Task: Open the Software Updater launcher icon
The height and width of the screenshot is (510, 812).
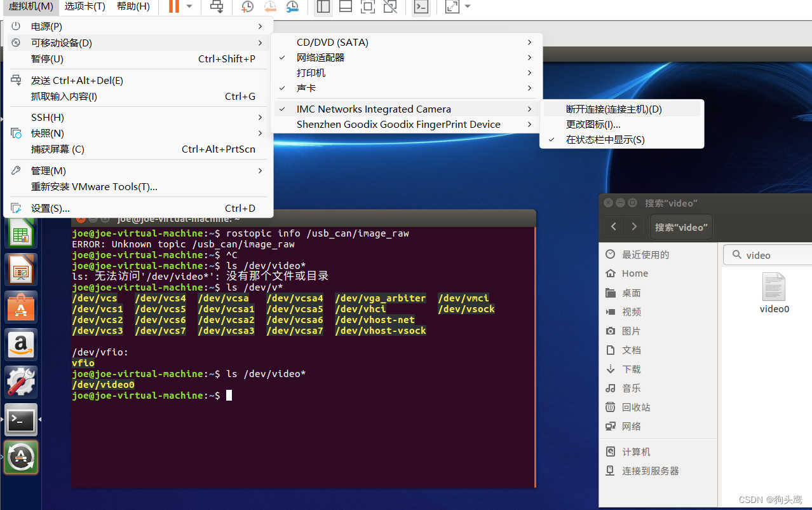Action: pos(21,457)
